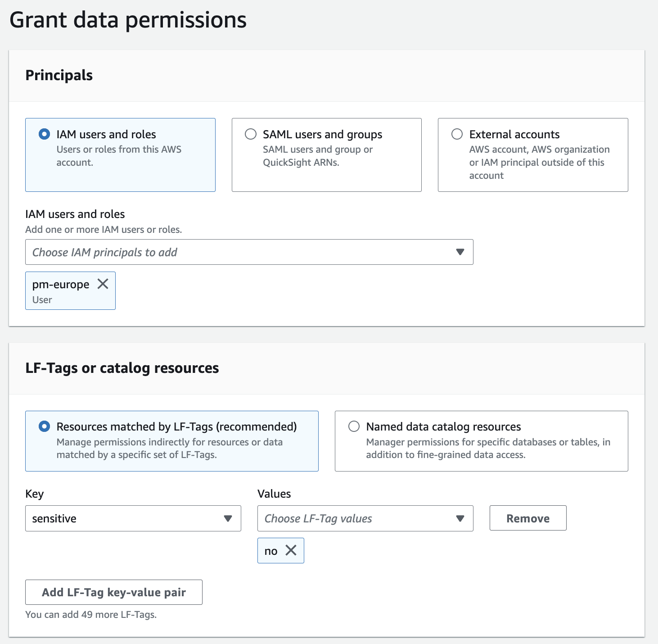
Task: Choose External accounts principal type
Action: [457, 134]
